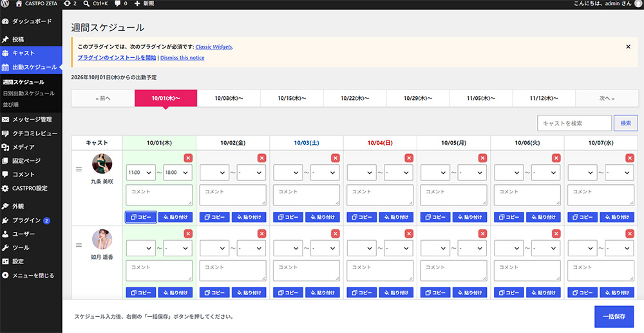This screenshot has height=333, width=644.
Task: Open 投稿 in the sidebar
Action: tap(31, 39)
